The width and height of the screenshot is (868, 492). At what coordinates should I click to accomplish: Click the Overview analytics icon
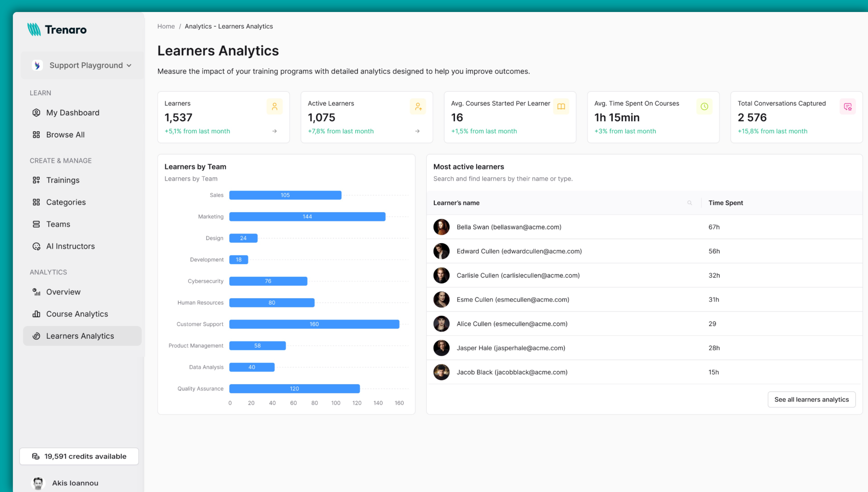click(36, 292)
